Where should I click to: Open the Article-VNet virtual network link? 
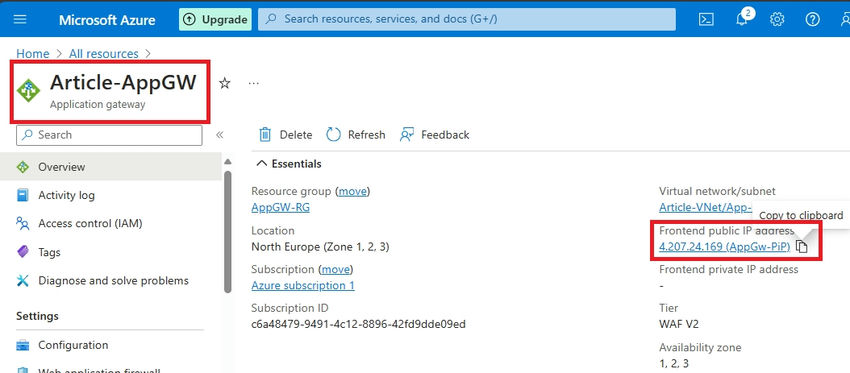pos(705,208)
